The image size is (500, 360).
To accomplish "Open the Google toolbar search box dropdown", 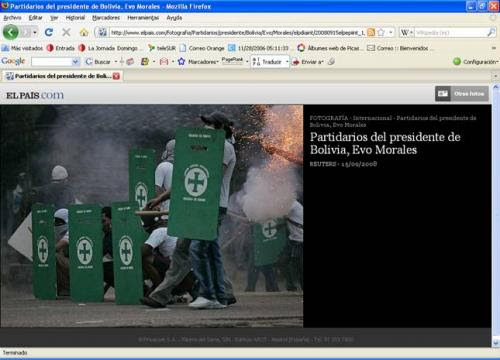I will tap(76, 62).
